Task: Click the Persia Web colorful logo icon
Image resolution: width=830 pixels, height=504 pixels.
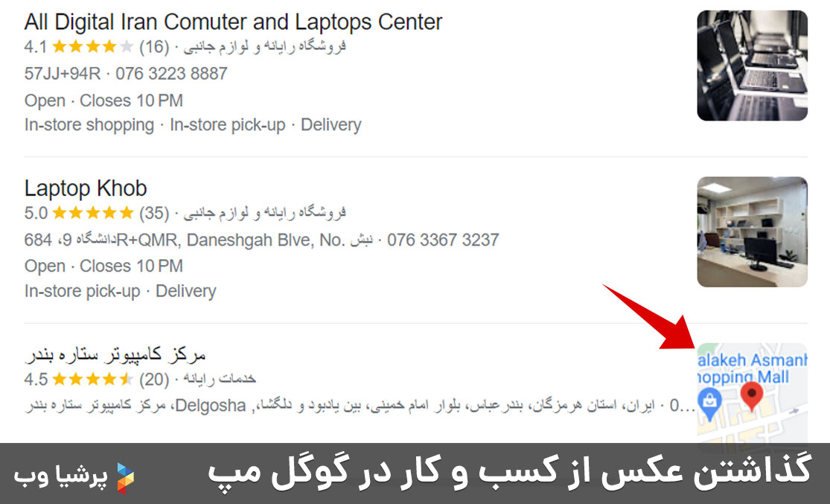Action: tap(125, 478)
